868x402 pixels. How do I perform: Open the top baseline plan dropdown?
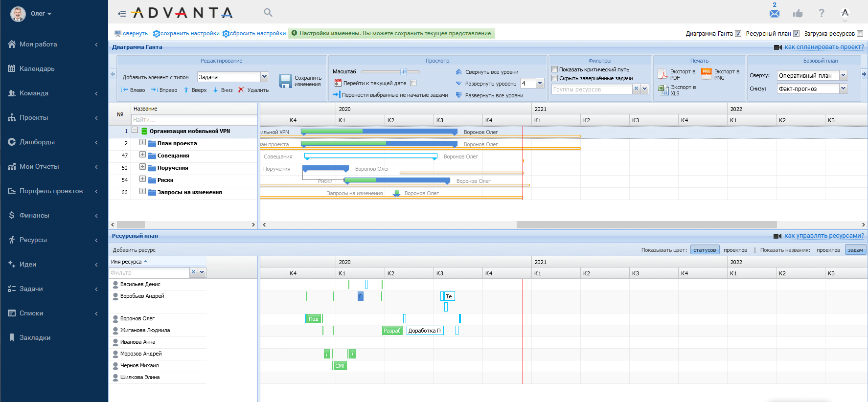click(812, 75)
